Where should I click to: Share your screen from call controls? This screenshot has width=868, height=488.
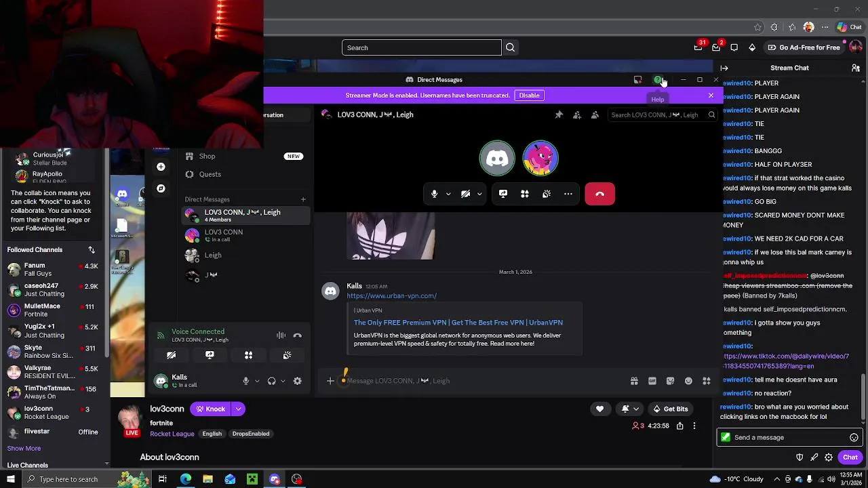(503, 194)
